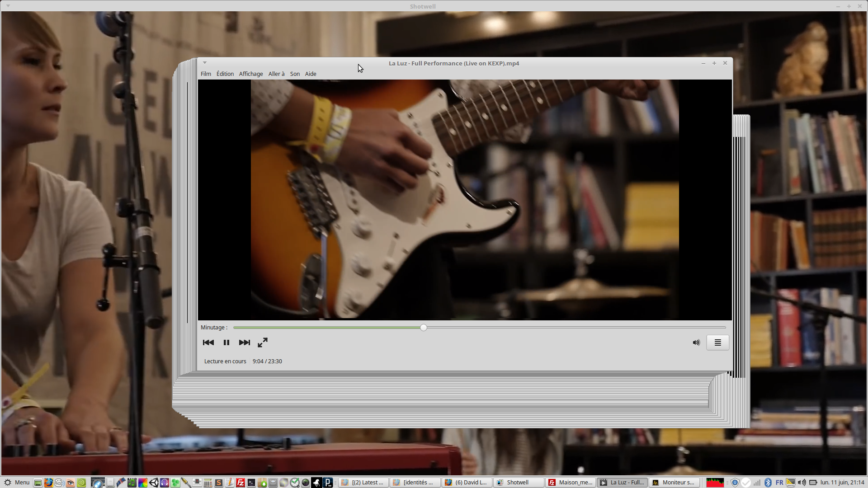This screenshot has width=868, height=488.
Task: Launch FileZilla from the taskbar launcher
Action: [x=241, y=483]
